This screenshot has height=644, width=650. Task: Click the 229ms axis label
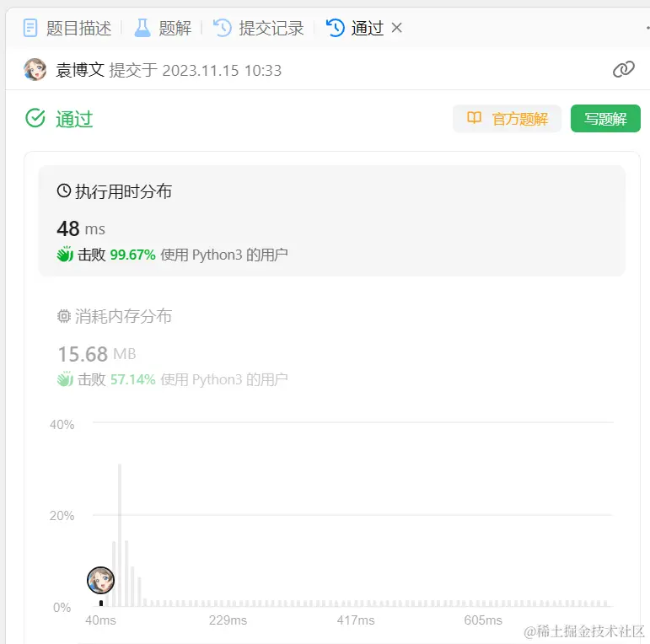[x=228, y=620]
